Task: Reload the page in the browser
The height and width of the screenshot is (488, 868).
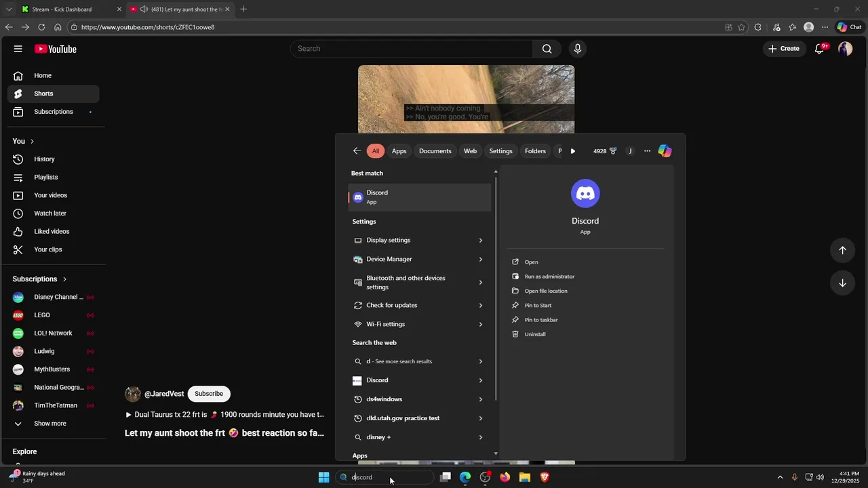Action: (41, 27)
